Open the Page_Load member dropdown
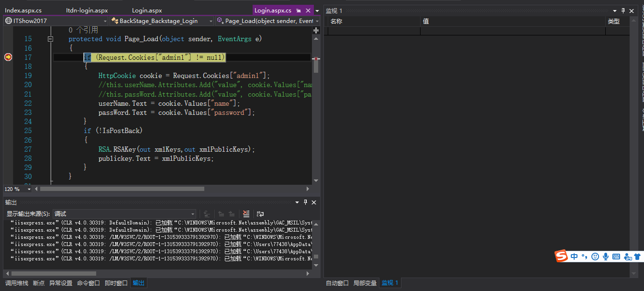Viewport: 644px width, 291px height. (267, 21)
